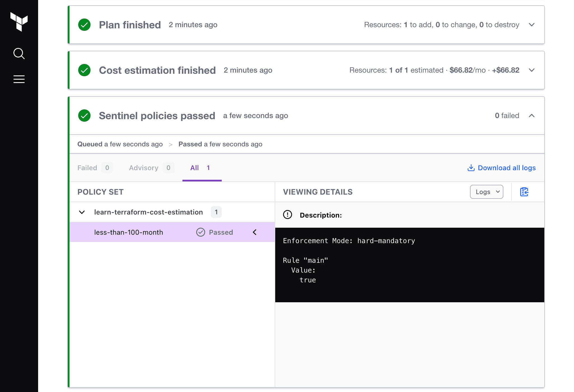Click the search icon in left sidebar
The width and height of the screenshot is (574, 392).
[19, 53]
